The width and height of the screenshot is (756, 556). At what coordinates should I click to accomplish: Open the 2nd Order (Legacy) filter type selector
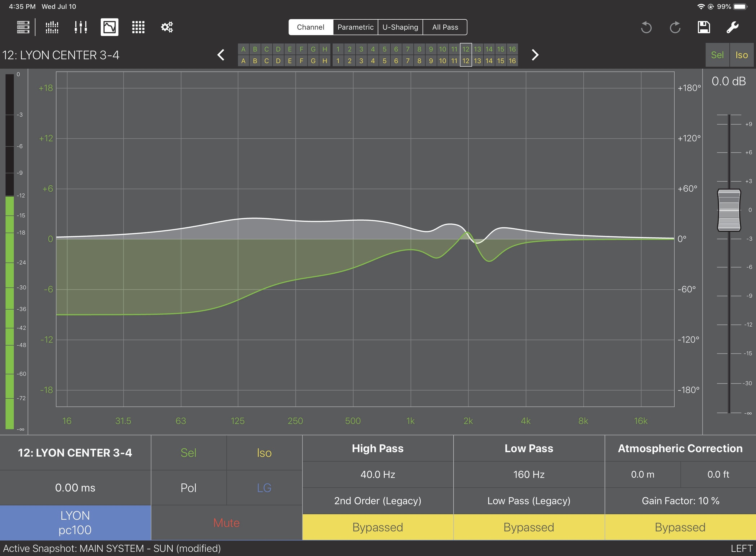pyautogui.click(x=378, y=501)
